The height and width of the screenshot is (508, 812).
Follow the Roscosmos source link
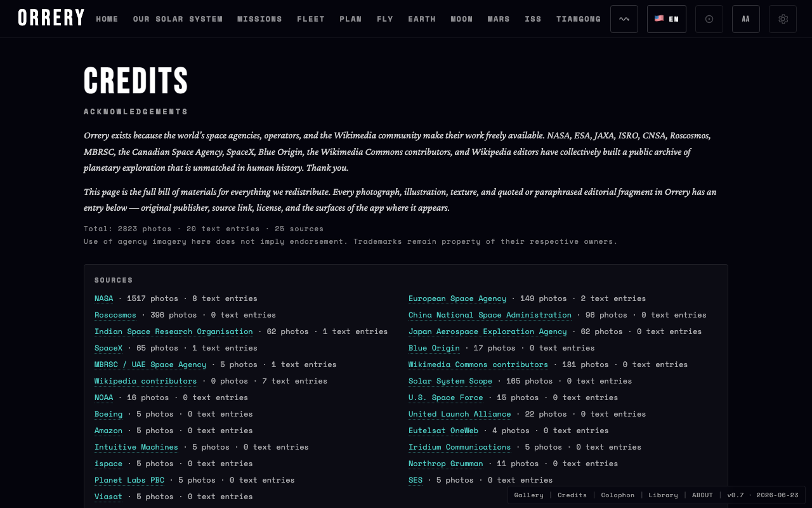click(115, 315)
